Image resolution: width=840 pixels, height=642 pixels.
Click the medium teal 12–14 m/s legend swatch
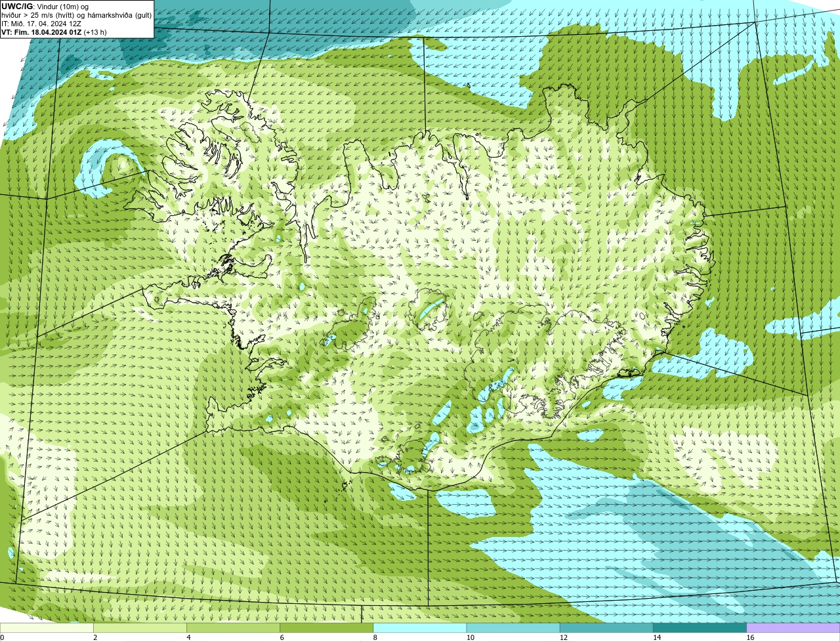click(x=606, y=628)
